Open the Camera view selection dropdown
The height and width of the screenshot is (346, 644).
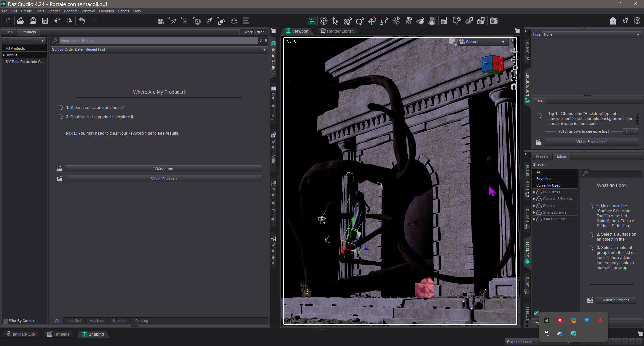483,42
